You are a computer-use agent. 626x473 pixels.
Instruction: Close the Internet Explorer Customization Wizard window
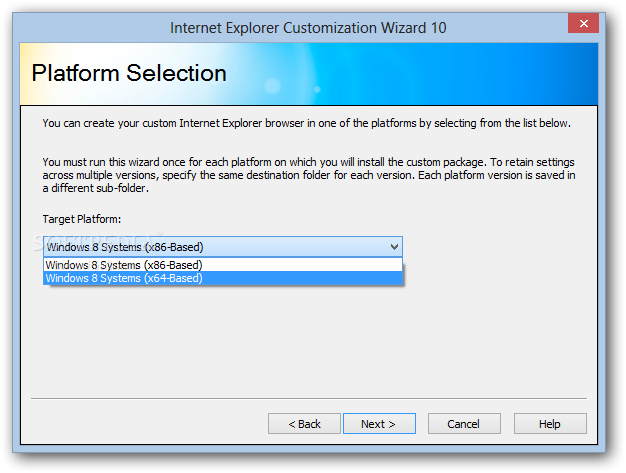583,23
